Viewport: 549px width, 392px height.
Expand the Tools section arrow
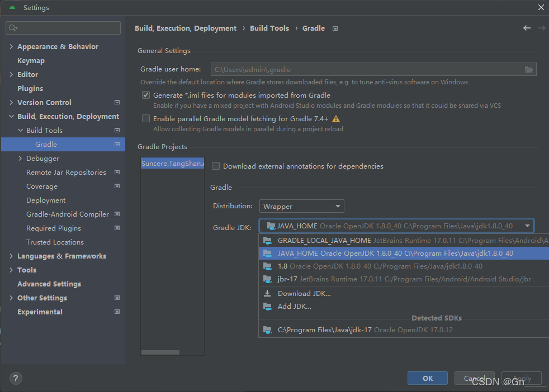coord(11,270)
